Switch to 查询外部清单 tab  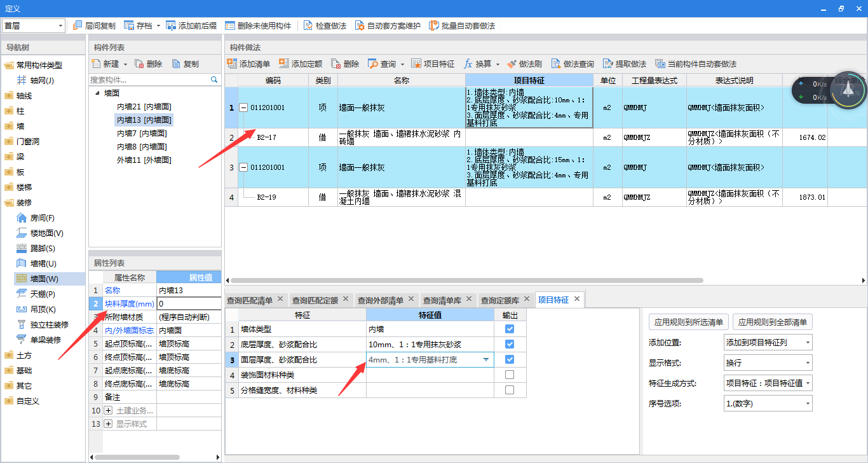pyautogui.click(x=381, y=300)
